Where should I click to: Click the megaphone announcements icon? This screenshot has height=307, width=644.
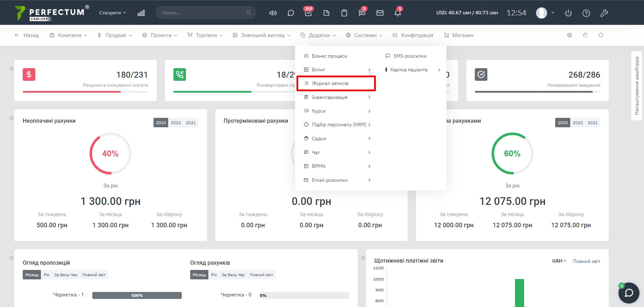coord(273,13)
